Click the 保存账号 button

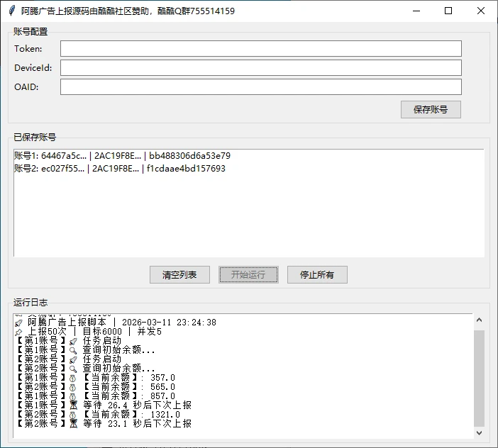431,109
